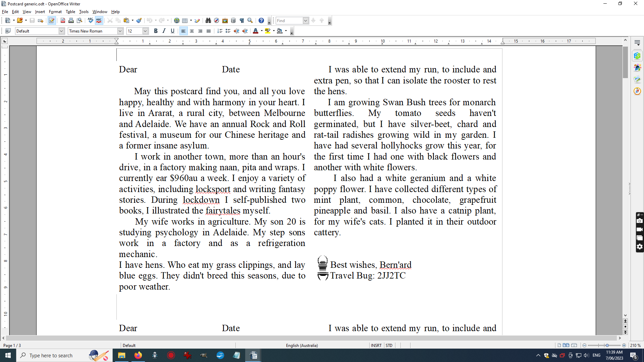Expand the font size dropdown
This screenshot has height=362, width=644.
145,31
